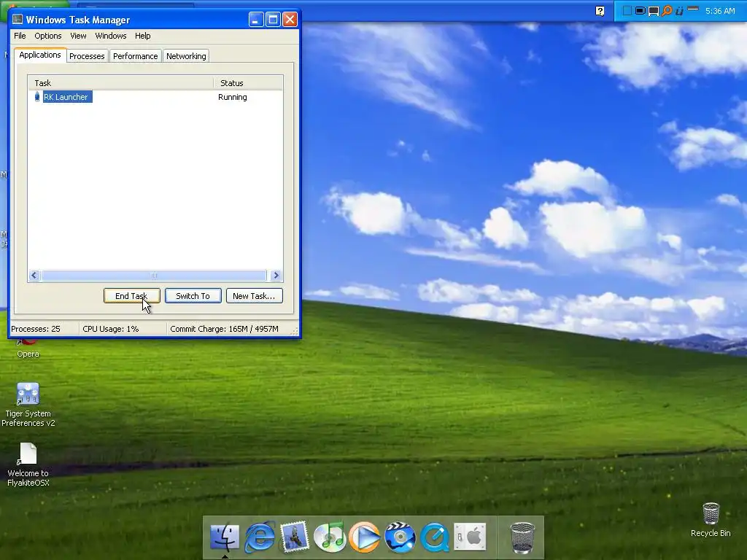
Task: Open iTunes from the dock
Action: 330,537
